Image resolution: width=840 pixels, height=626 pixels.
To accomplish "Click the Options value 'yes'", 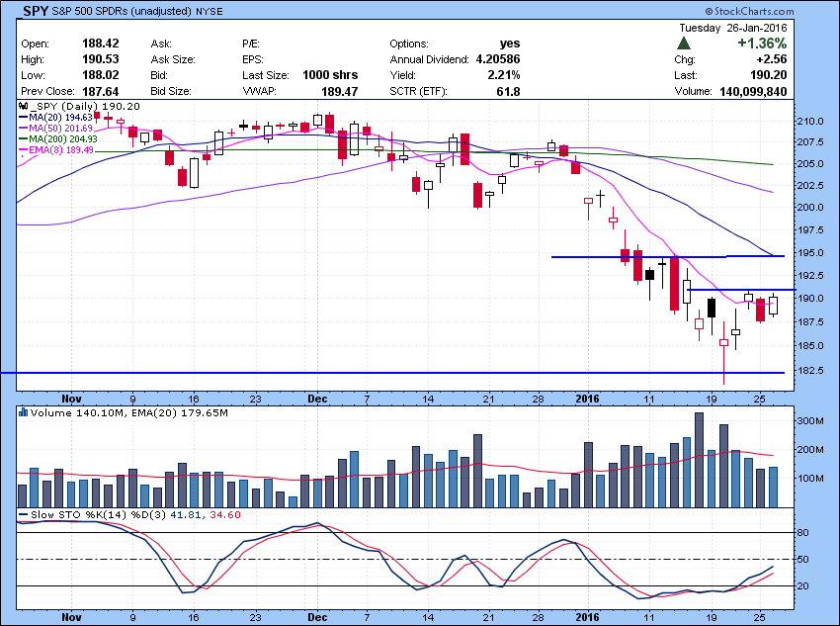I will 510,44.
